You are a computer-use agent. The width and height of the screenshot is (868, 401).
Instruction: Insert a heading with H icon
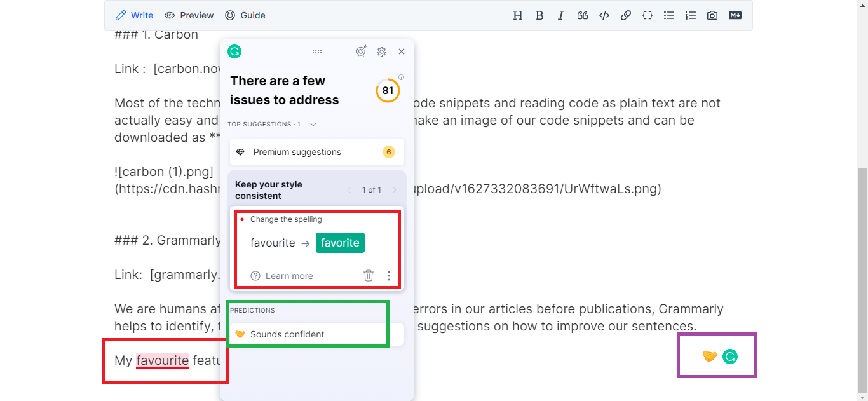(518, 15)
